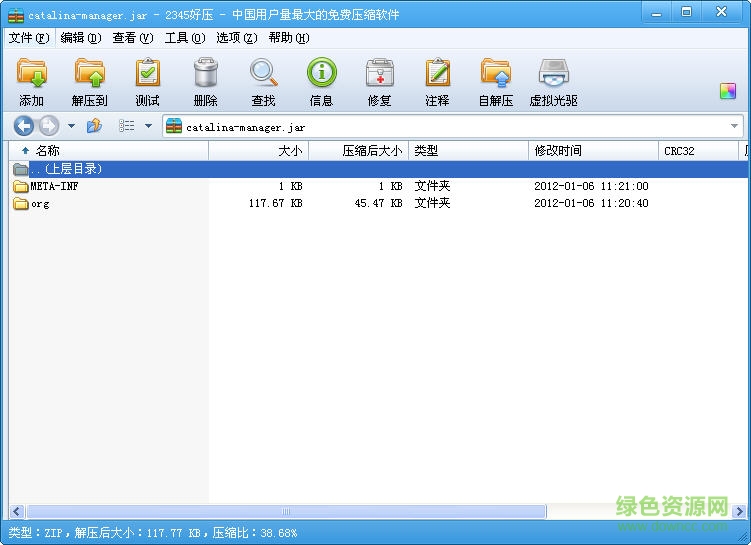Go back with the blue back arrow
751x545 pixels.
[x=23, y=126]
